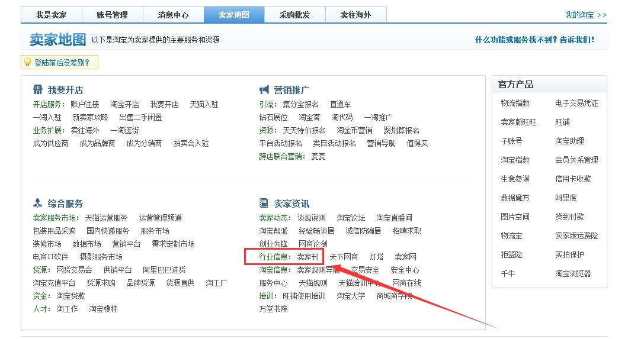This screenshot has height=339, width=644.
Task: Click the newspaper icon beside 卖家资讯
Action: (x=264, y=203)
